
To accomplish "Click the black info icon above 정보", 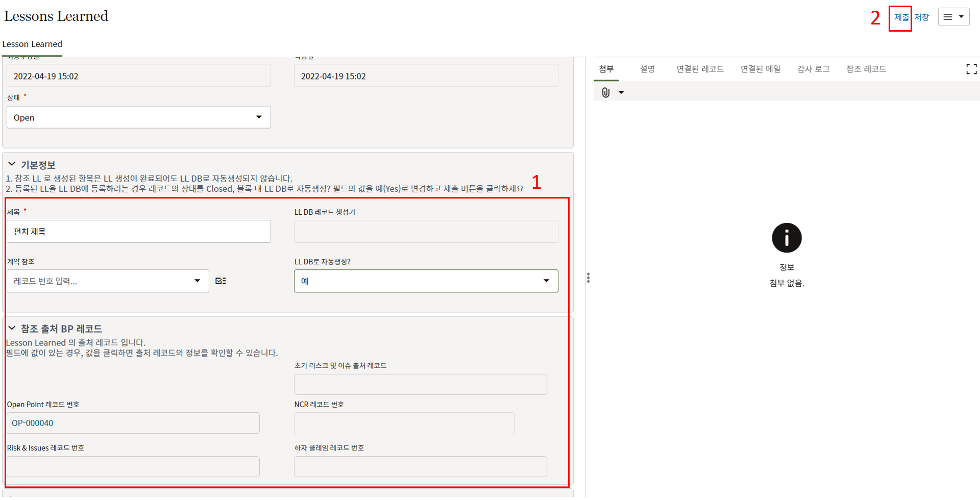I will [x=786, y=238].
